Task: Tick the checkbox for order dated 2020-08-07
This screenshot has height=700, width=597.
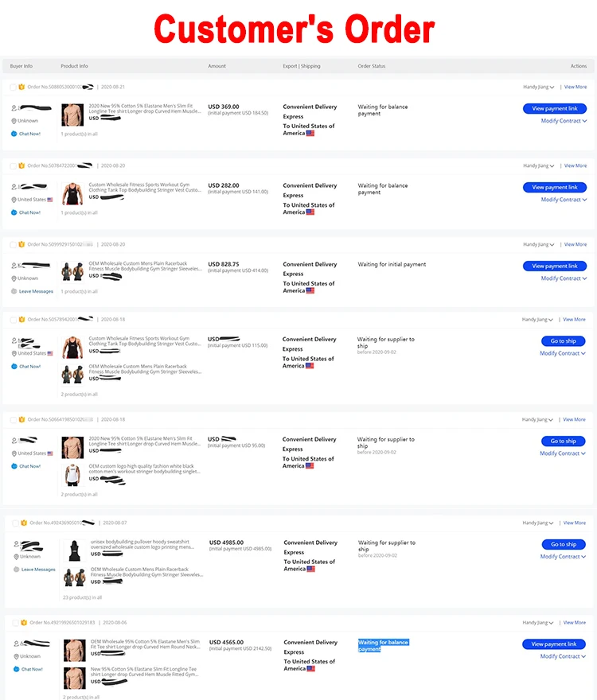Action: pyautogui.click(x=14, y=523)
